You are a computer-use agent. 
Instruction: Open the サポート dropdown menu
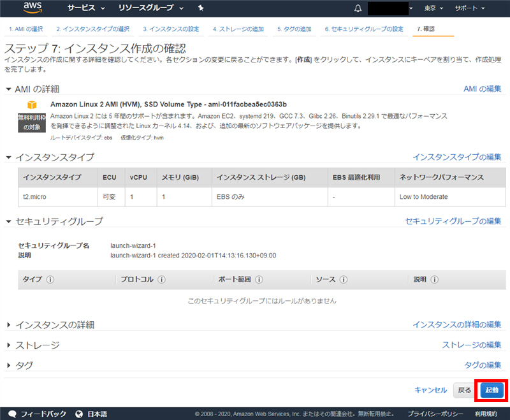pos(470,8)
